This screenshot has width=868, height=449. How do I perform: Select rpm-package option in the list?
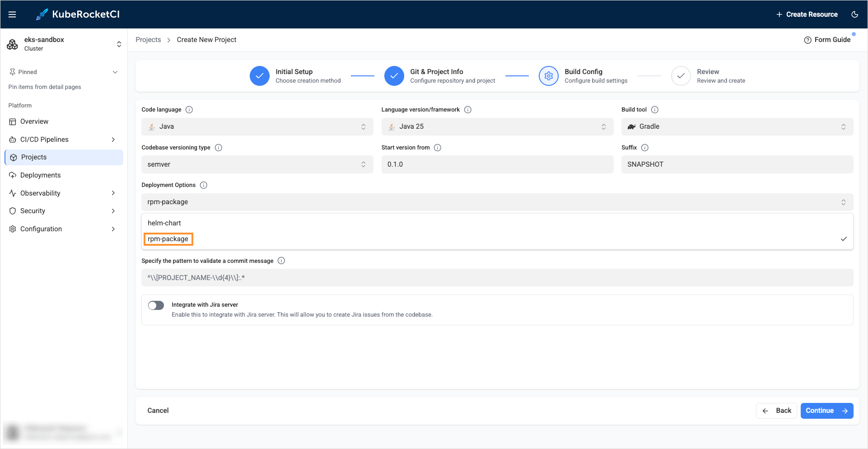[x=497, y=239]
